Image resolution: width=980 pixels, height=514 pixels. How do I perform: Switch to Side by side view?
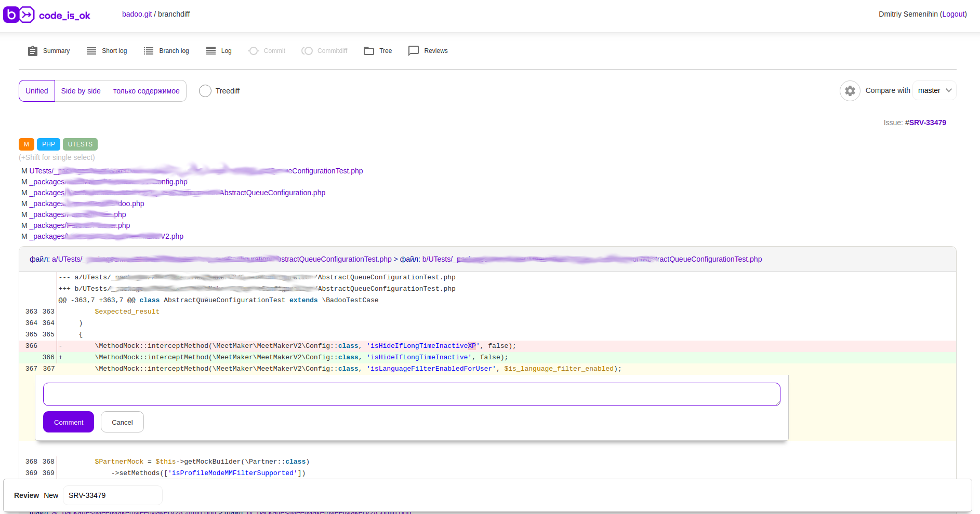(81, 91)
